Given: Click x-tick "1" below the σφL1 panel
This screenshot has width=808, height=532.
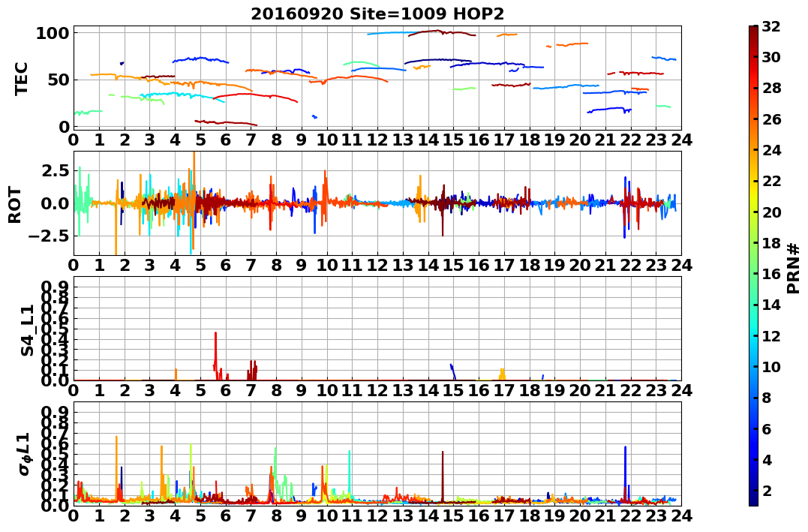Looking at the screenshot, I should pos(99,515).
